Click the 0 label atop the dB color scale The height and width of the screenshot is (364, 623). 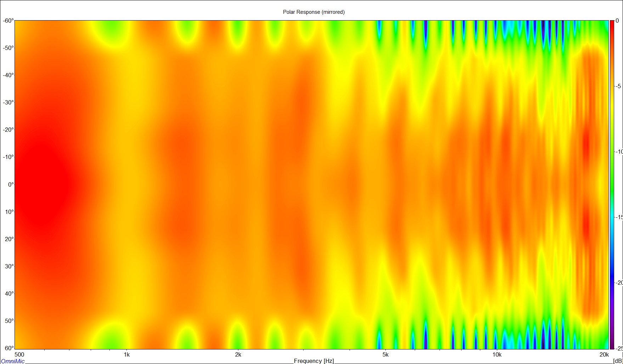tap(617, 21)
